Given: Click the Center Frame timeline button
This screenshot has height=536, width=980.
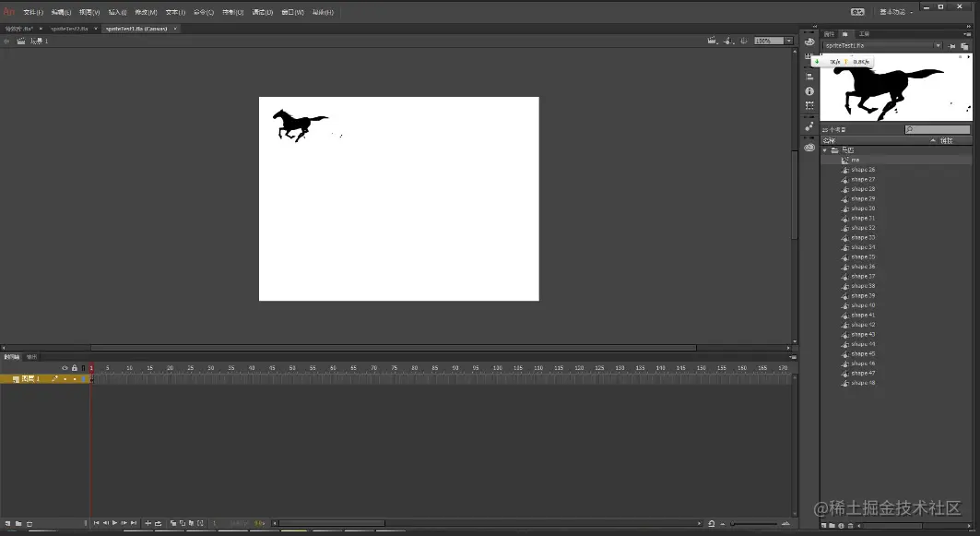Looking at the screenshot, I should point(148,523).
